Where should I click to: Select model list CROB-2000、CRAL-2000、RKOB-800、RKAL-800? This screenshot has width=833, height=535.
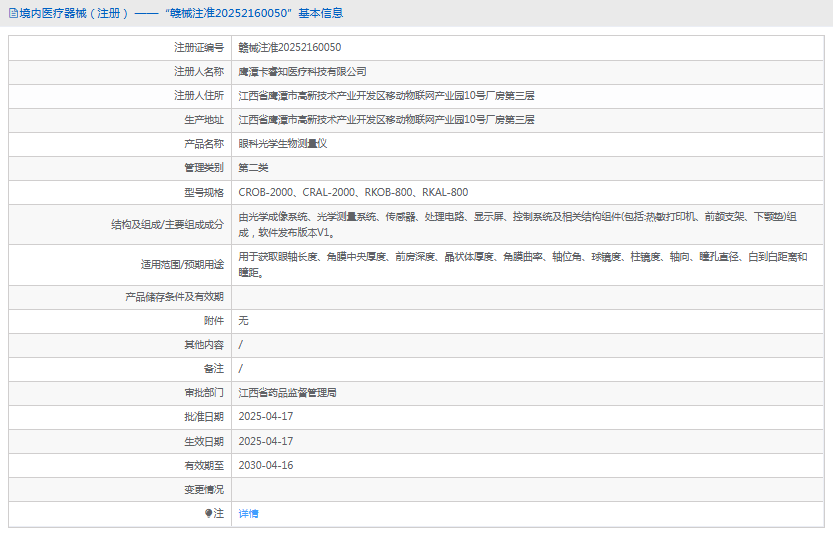point(353,192)
